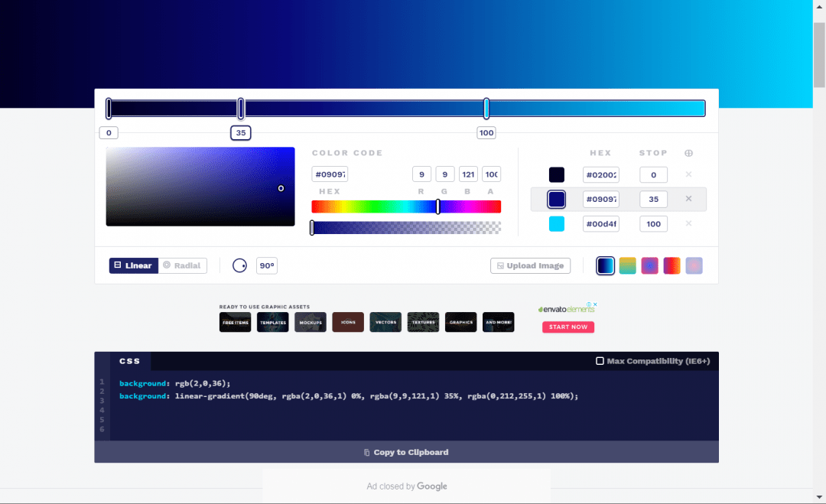Click the color code hex input field
Image resolution: width=826 pixels, height=504 pixels.
330,174
